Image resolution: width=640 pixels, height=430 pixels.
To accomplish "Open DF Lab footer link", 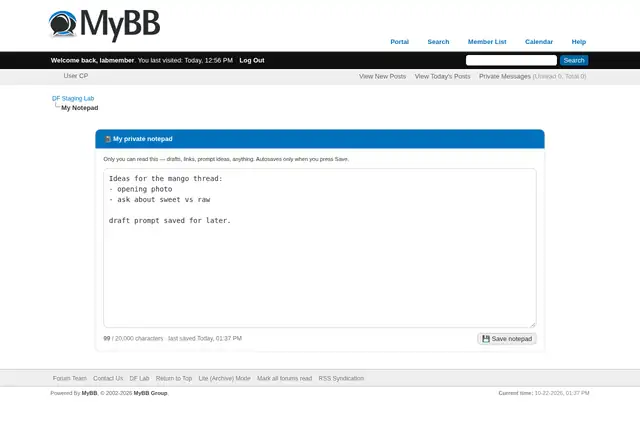I will coord(139,379).
